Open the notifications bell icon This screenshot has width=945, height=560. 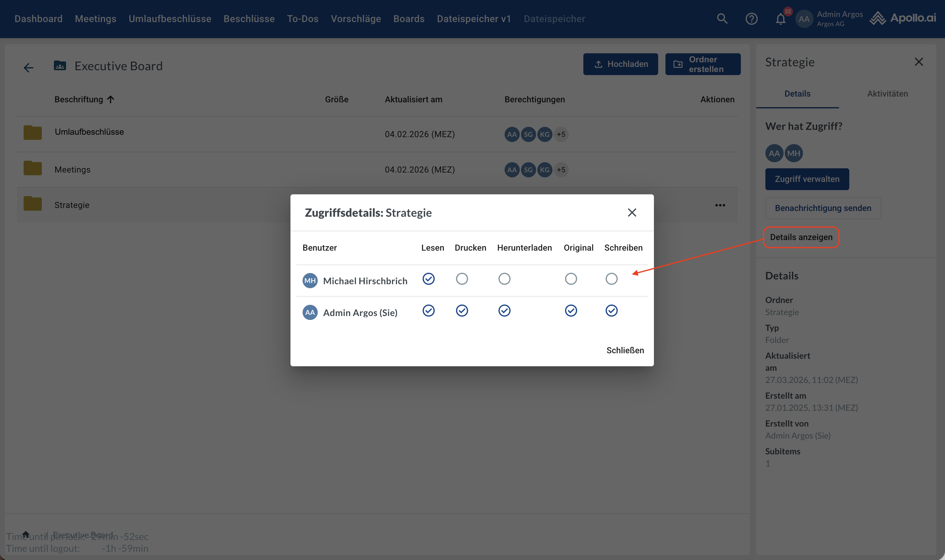click(x=781, y=18)
